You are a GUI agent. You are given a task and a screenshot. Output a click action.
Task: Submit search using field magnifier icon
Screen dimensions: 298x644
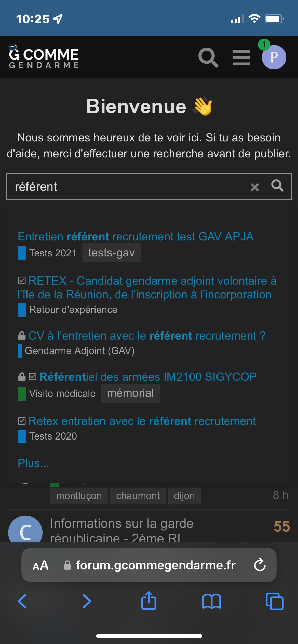[x=277, y=186]
